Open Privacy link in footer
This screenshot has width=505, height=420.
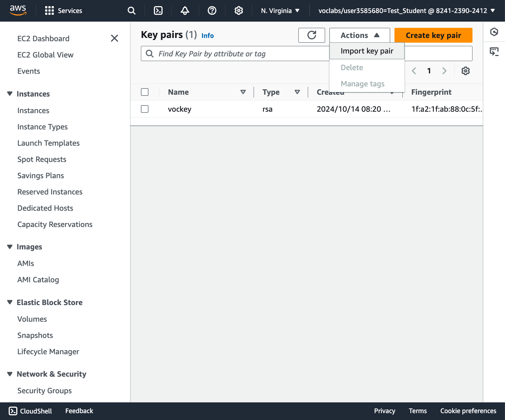[x=385, y=411]
